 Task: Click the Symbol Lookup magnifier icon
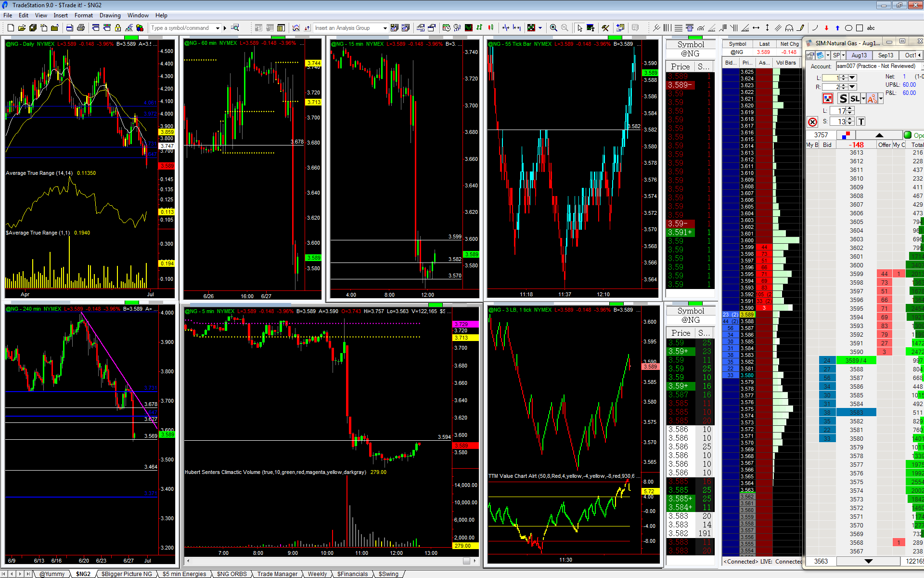tap(235, 28)
